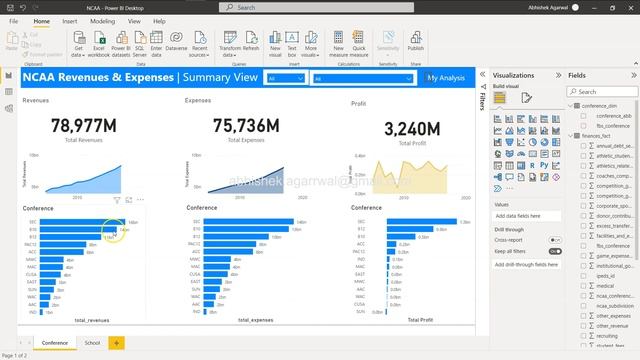Collapse the Visualizations pane
640x360 pixels.
click(558, 75)
